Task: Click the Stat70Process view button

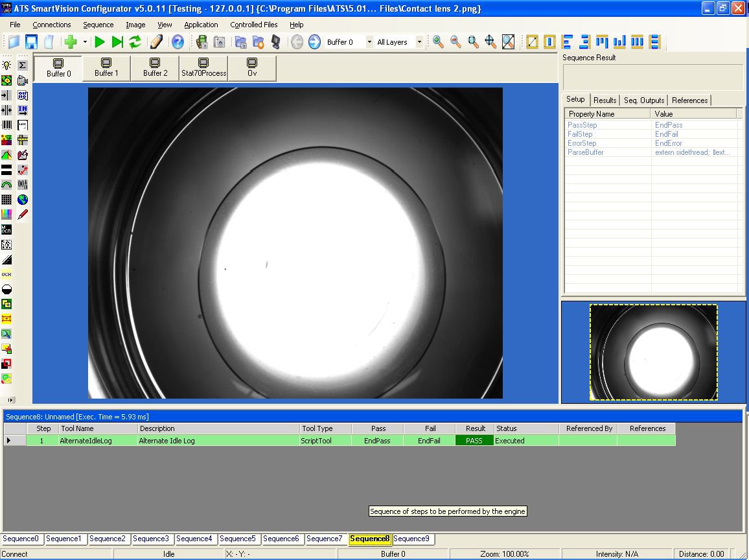Action: [204, 68]
